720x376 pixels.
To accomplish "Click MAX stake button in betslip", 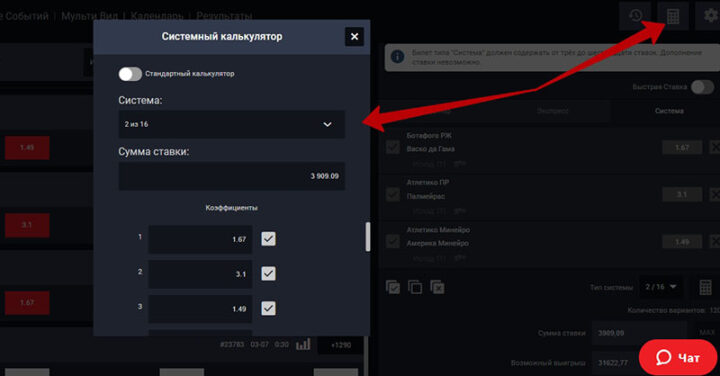I will click(707, 332).
